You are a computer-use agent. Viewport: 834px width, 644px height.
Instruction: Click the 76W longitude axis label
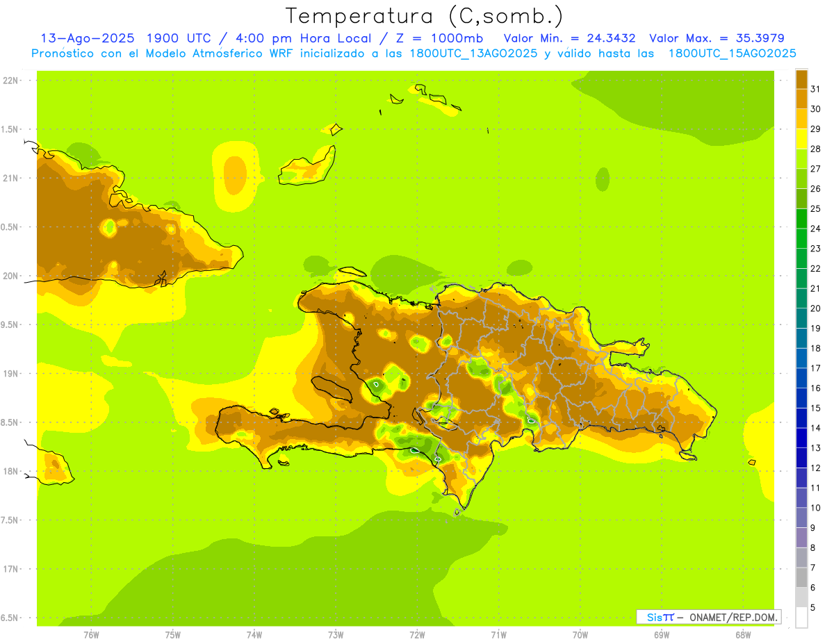tap(91, 635)
